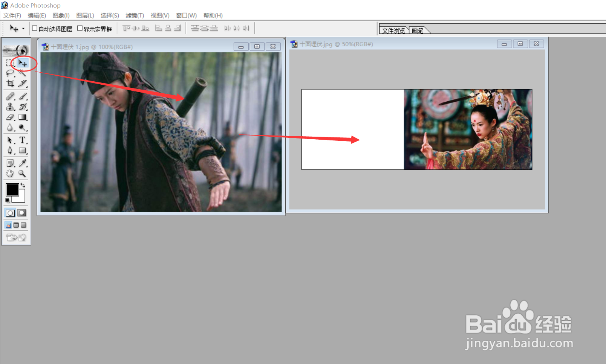Select the Type tool
This screenshot has height=364, width=606.
[23, 140]
